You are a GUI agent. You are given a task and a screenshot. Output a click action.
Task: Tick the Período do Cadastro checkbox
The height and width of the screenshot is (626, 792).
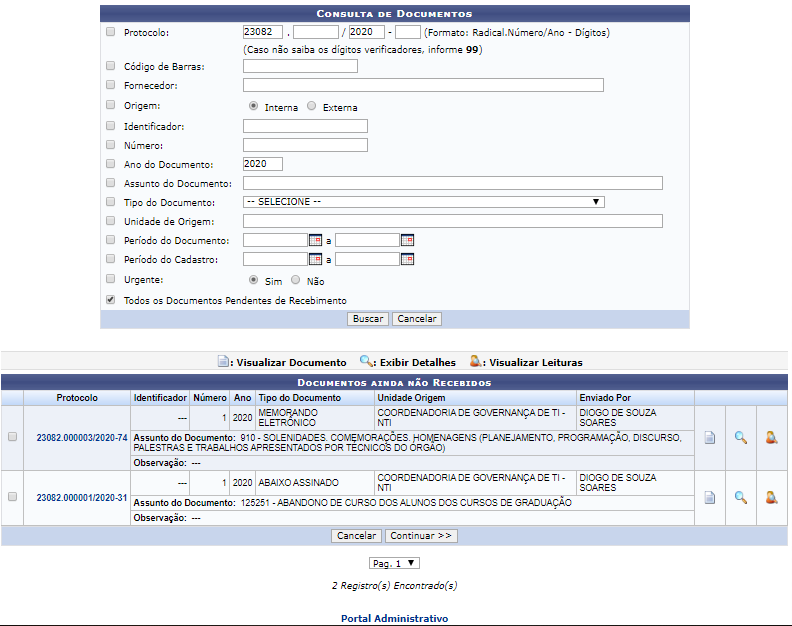(111, 259)
